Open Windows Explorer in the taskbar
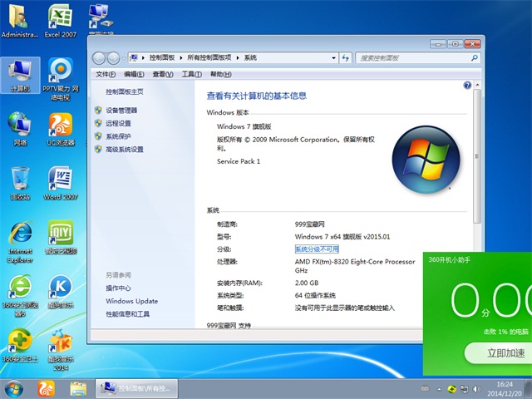532x399 pixels. coord(78,389)
